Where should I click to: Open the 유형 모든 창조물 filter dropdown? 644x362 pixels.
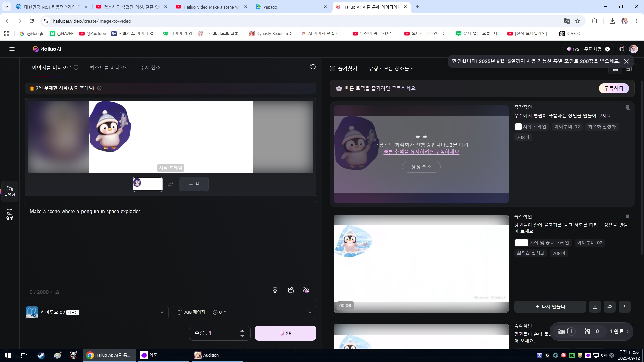point(391,69)
